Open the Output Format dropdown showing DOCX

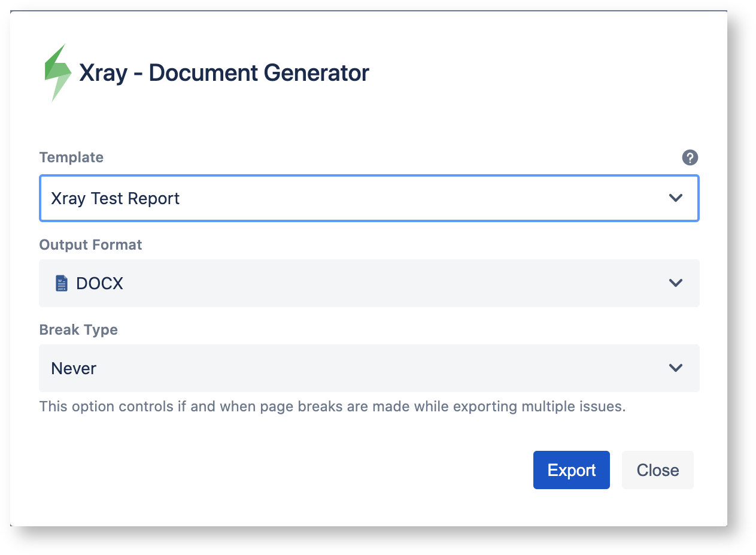click(x=369, y=283)
